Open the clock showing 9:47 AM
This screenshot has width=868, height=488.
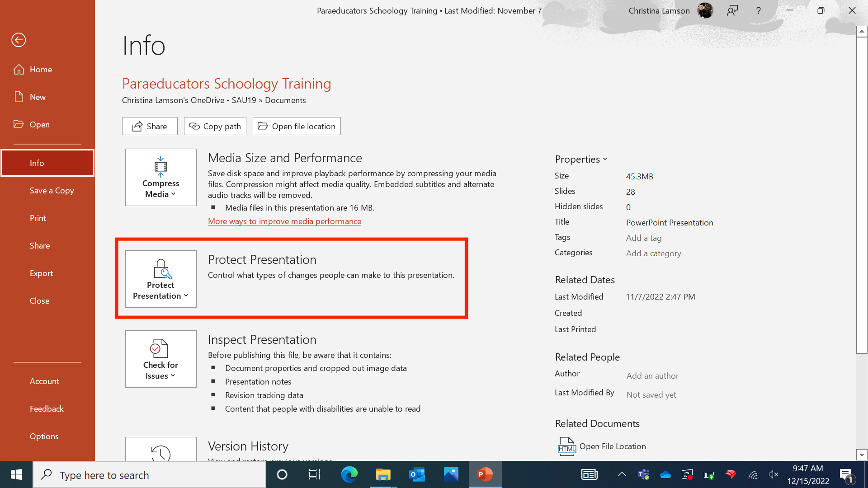[x=808, y=474]
